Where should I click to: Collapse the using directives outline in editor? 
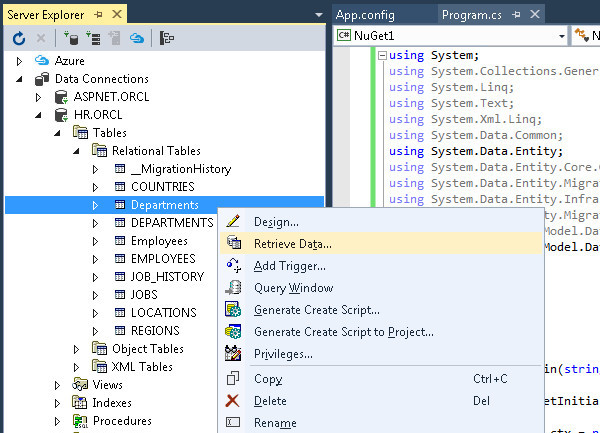381,56
